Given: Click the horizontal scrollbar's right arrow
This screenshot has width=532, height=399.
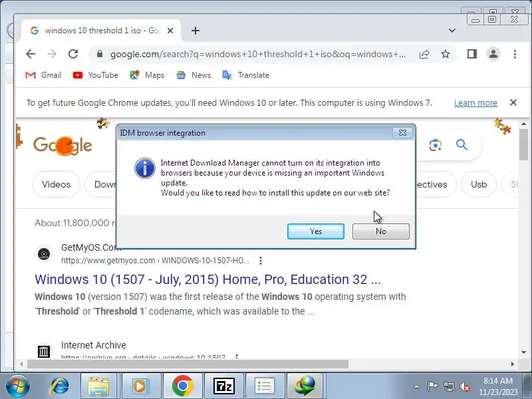Looking at the screenshot, I should [513, 364].
